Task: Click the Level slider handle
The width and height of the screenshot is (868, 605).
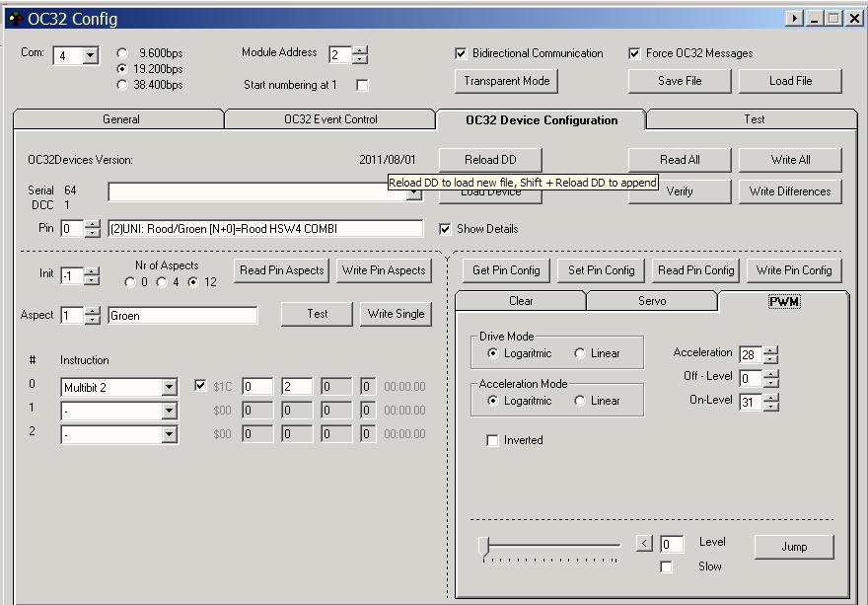Action: coord(484,547)
